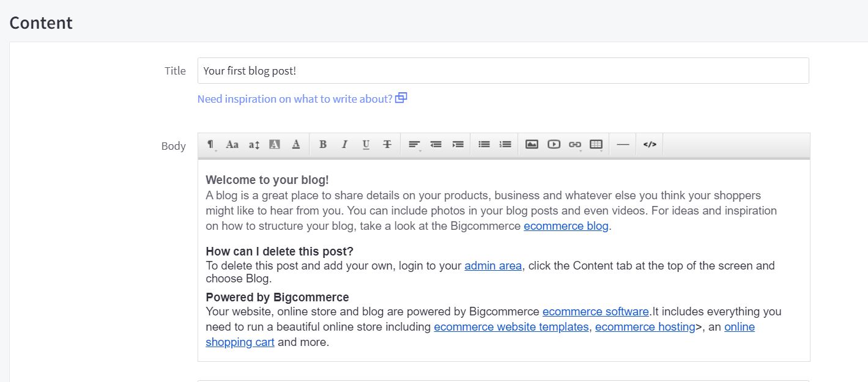The height and width of the screenshot is (382, 868).
Task: Insert a numbered list
Action: (505, 145)
